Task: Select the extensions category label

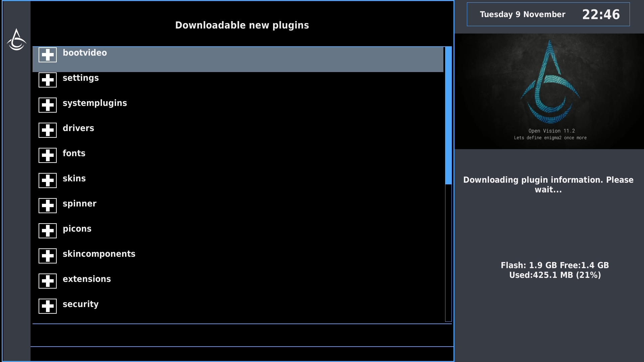Action: pyautogui.click(x=87, y=279)
